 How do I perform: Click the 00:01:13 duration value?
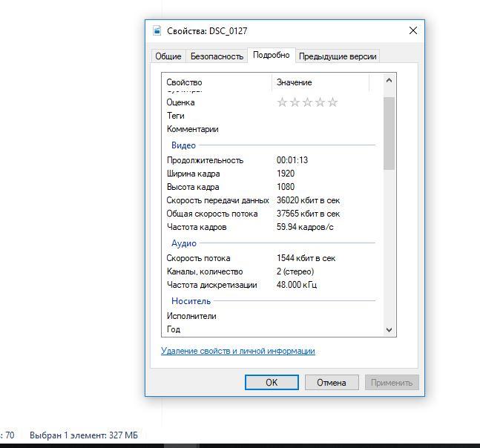(x=292, y=160)
